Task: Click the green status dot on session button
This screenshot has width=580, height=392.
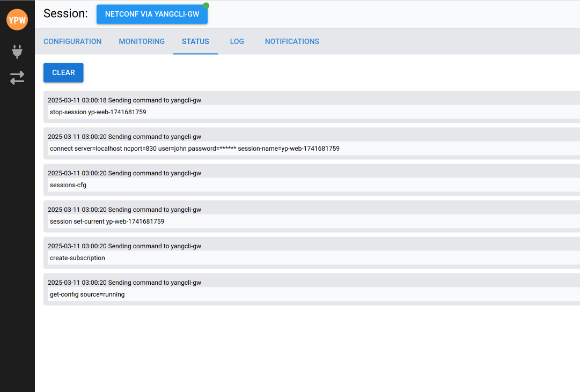Action: (x=206, y=6)
